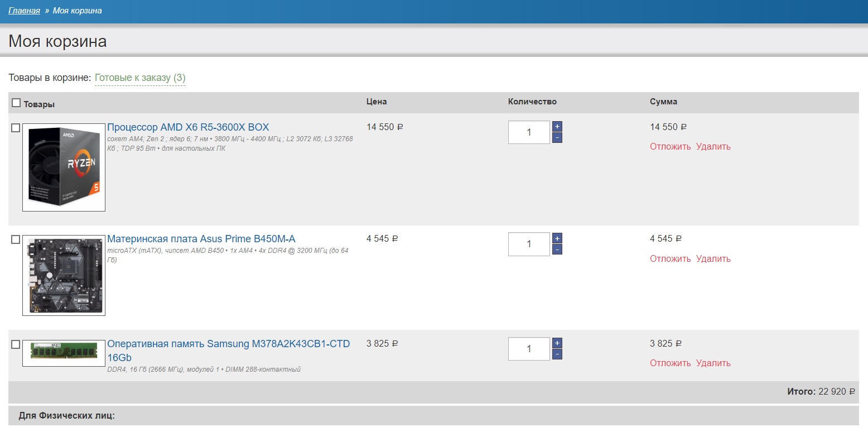Screen dimensions: 868x427
Task: Click Удалить for the Asus motherboard
Action: 713,258
